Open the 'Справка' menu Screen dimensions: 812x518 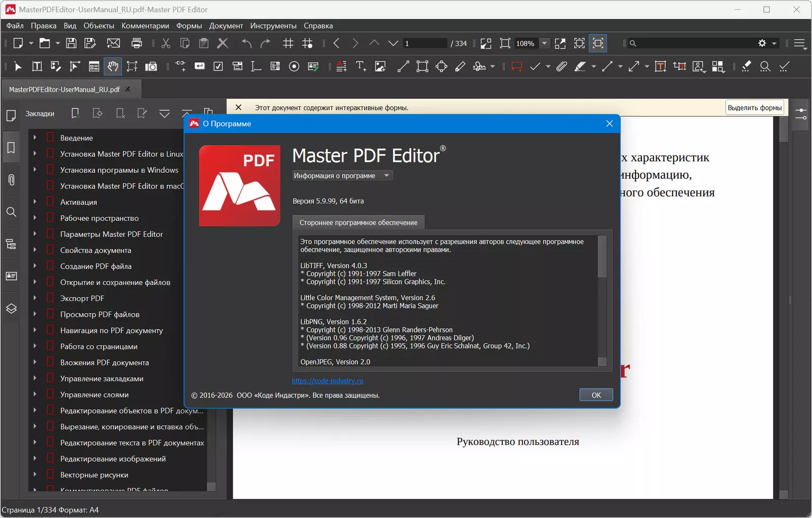318,25
